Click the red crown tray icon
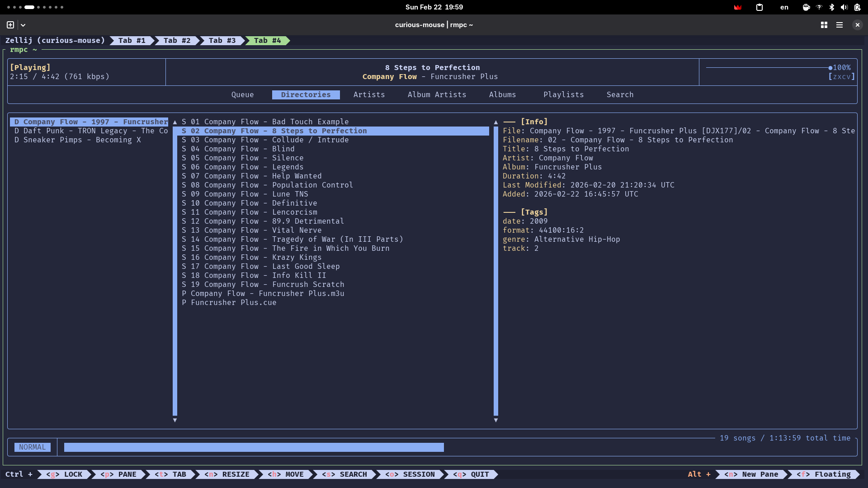This screenshot has width=868, height=488. (x=737, y=7)
